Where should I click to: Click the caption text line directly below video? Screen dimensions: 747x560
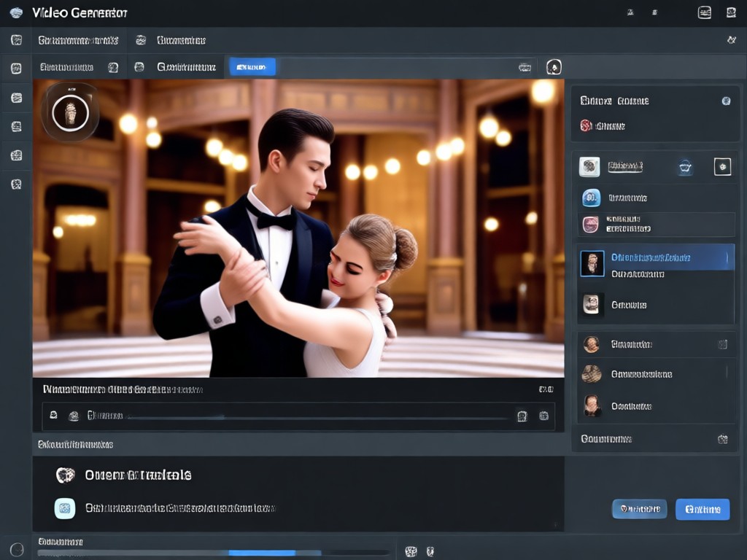click(x=123, y=389)
